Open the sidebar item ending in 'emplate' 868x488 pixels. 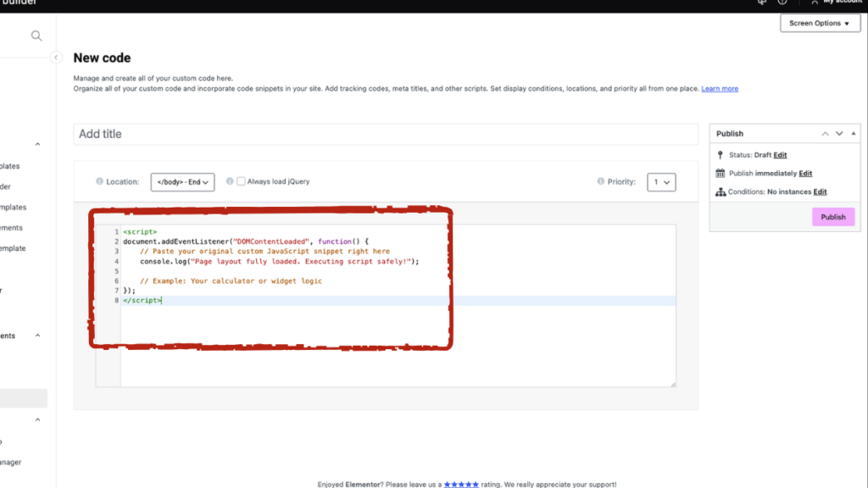pos(13,248)
